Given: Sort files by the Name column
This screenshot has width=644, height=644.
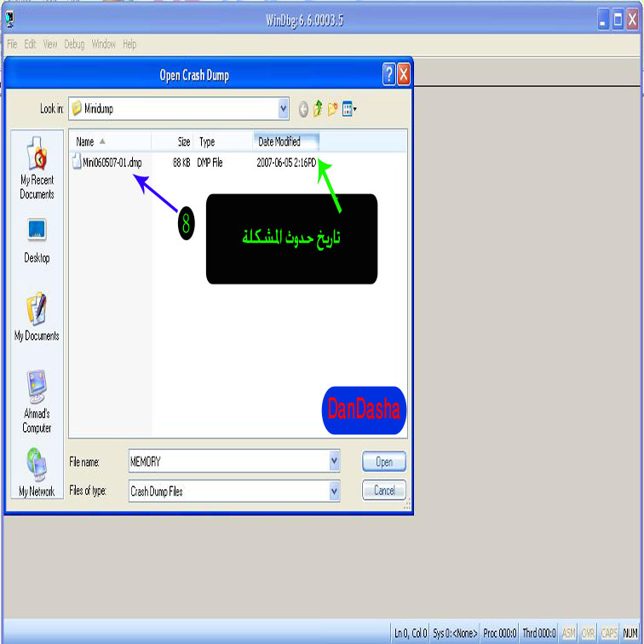Looking at the screenshot, I should pos(110,141).
